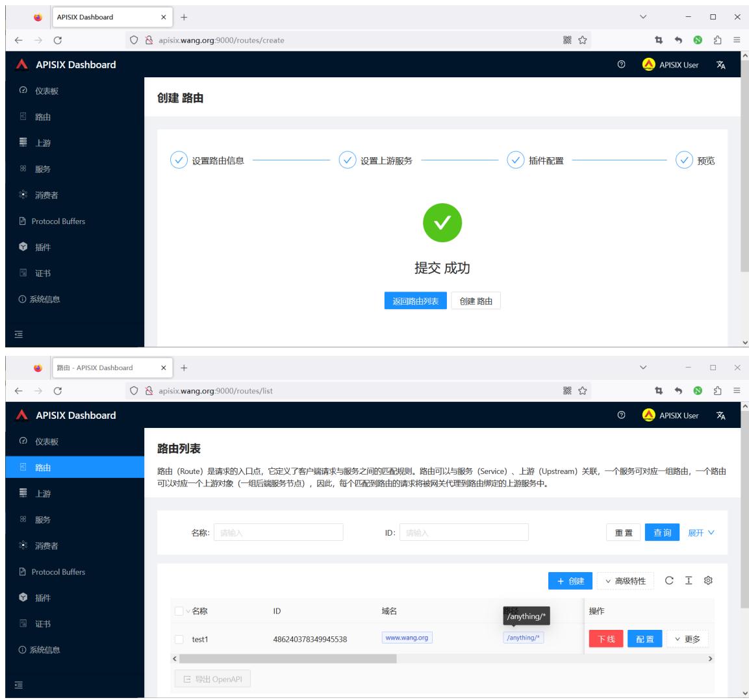The image size is (749, 700).
Task: Click 设置上游服务 step in wizard
Action: point(375,160)
